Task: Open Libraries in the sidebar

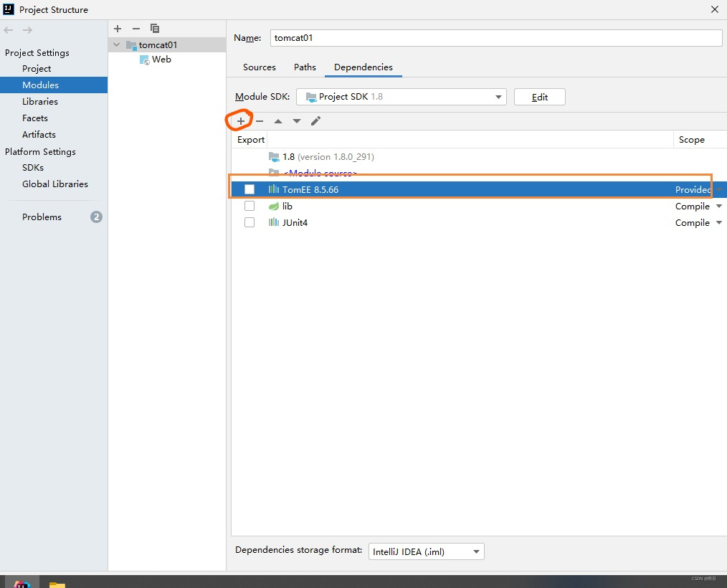Action: point(40,102)
